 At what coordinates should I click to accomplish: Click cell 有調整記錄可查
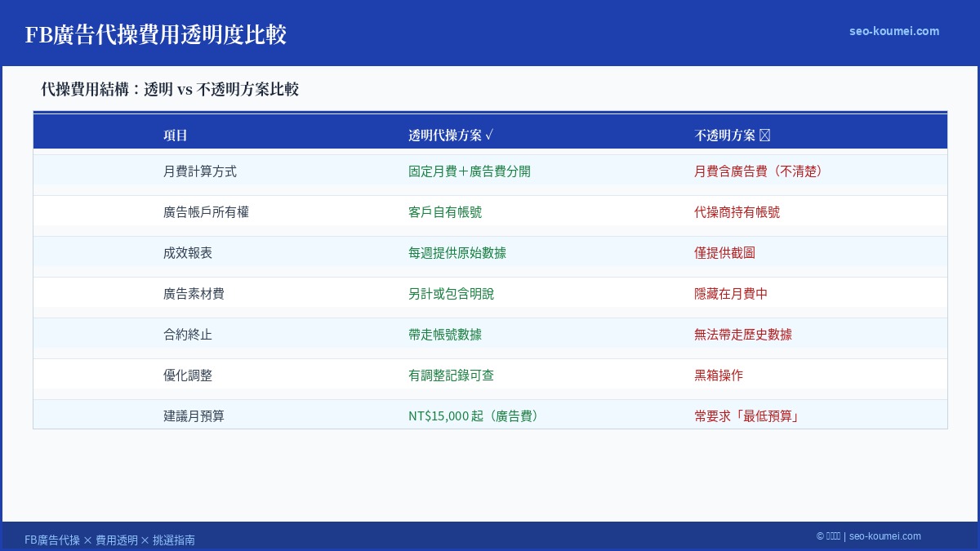[451, 375]
